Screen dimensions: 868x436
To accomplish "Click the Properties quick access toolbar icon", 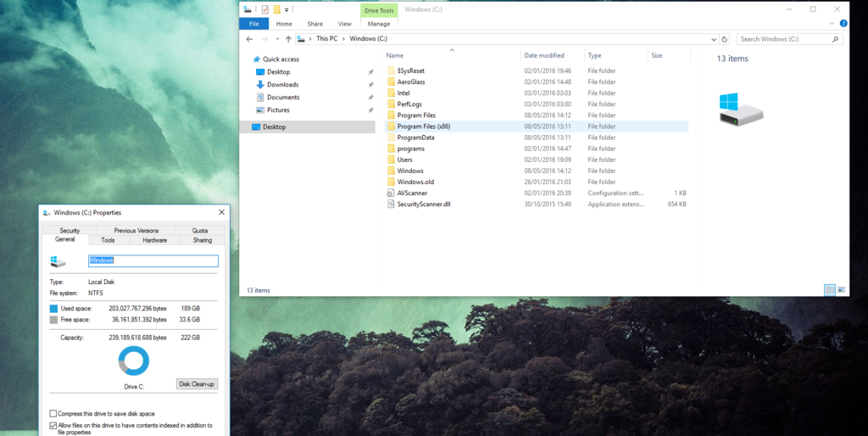I will [x=265, y=8].
